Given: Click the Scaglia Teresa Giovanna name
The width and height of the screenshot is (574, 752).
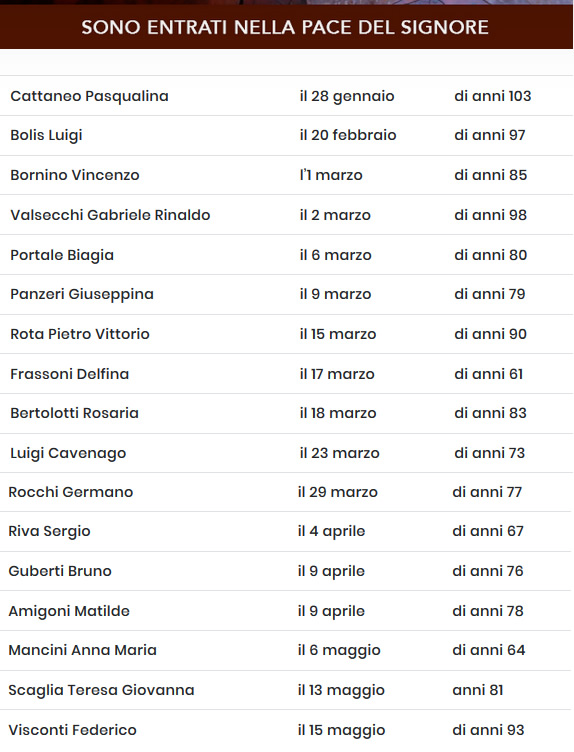Looking at the screenshot, I should [x=101, y=690].
